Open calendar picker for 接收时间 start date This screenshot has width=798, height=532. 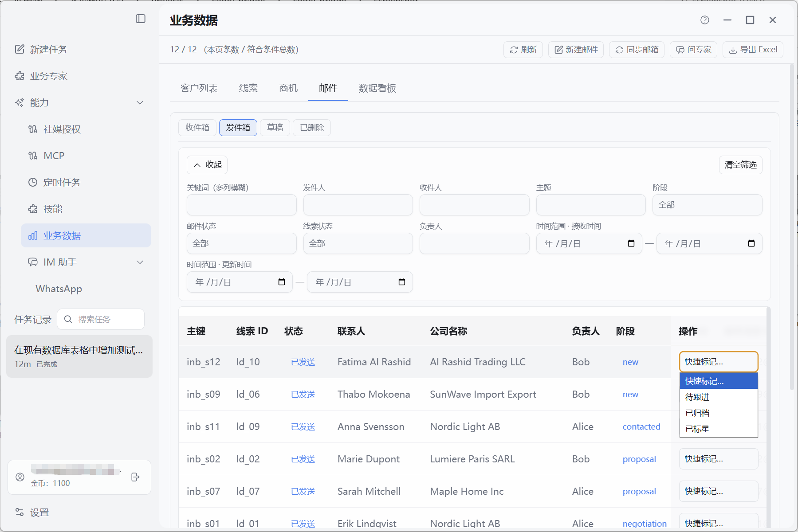(631, 243)
